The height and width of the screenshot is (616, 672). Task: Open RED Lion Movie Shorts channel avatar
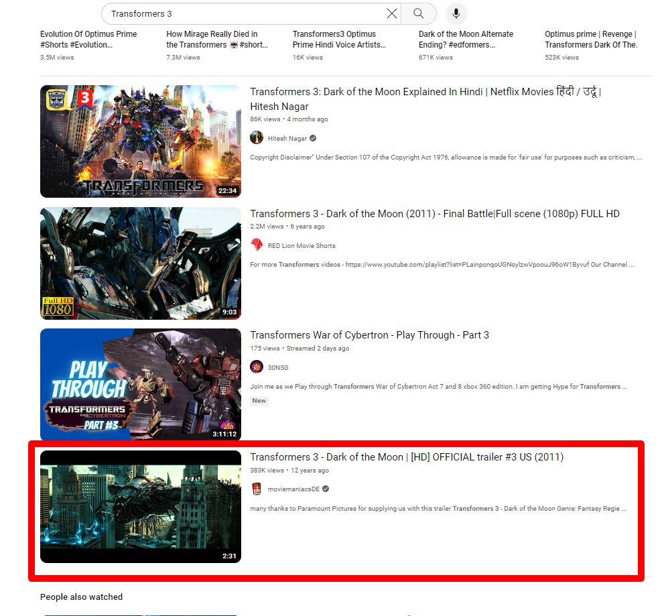(257, 245)
